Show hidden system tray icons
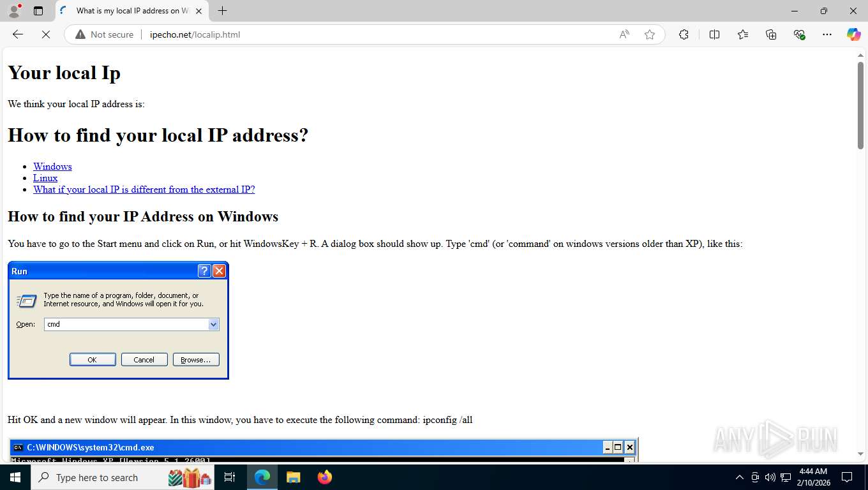The image size is (868, 490). click(740, 477)
